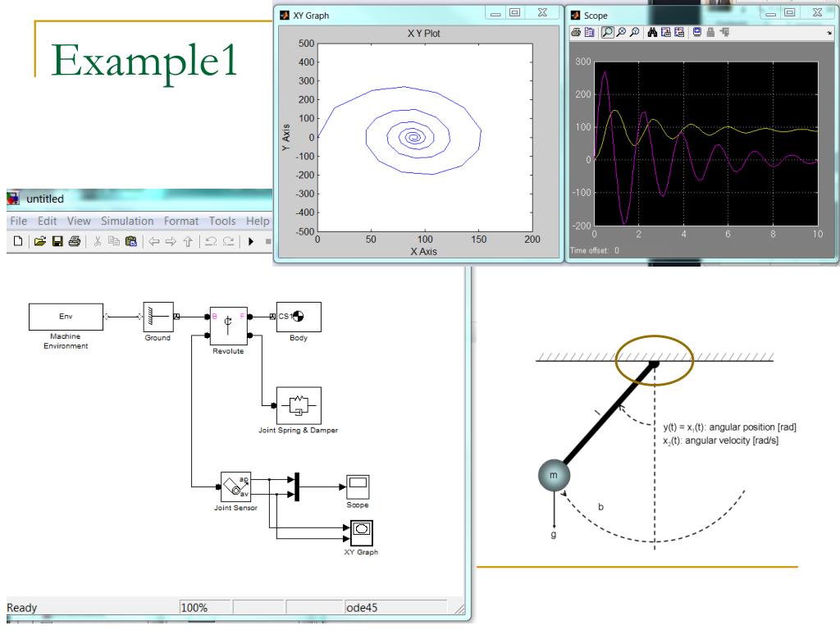This screenshot has height=630, width=840.
Task: Select the Zoom X-axis tool in the Scope window
Action: (621, 32)
